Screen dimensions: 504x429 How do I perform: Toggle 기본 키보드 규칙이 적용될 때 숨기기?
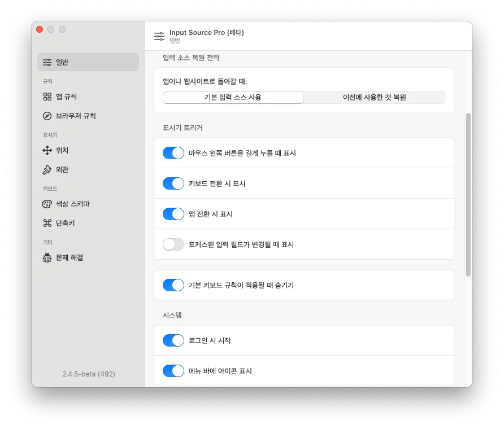pyautogui.click(x=173, y=285)
